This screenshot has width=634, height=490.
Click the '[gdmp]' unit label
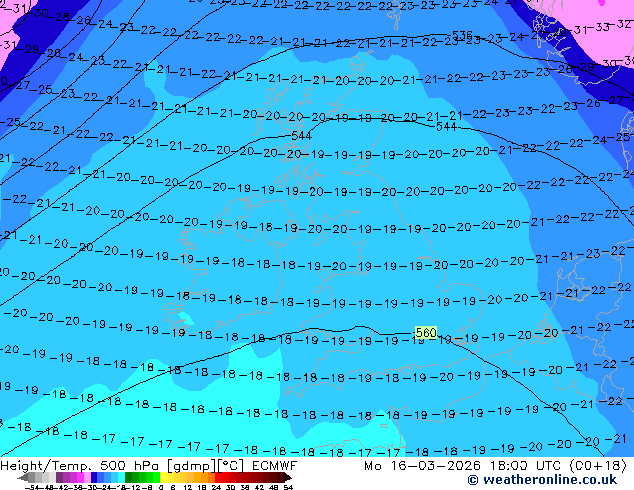click(x=192, y=466)
